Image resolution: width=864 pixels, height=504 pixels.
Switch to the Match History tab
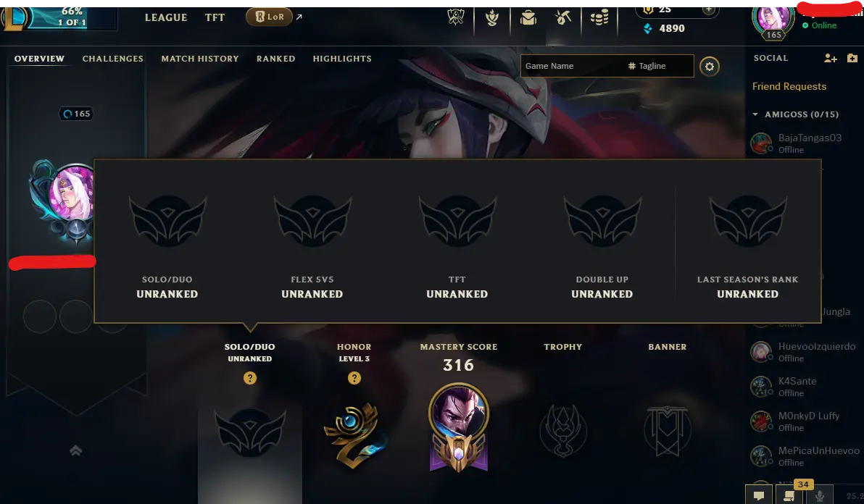[x=200, y=59]
